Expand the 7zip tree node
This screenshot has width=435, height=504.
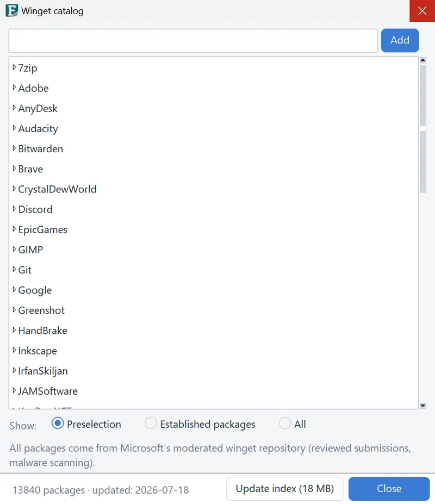pos(14,67)
